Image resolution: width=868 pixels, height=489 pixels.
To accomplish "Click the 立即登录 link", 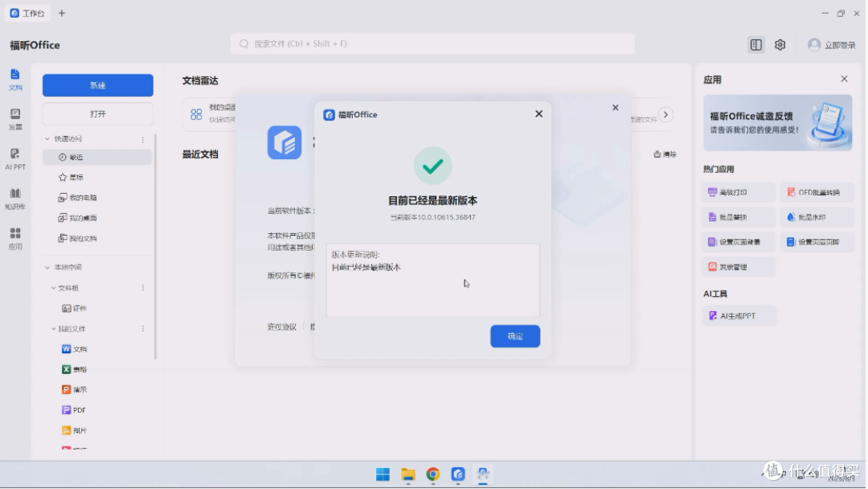I will pos(840,45).
